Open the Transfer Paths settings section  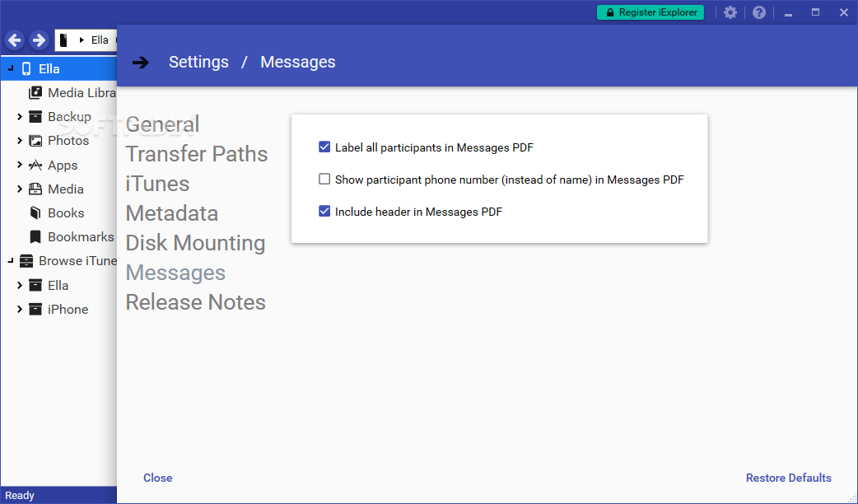click(x=197, y=154)
